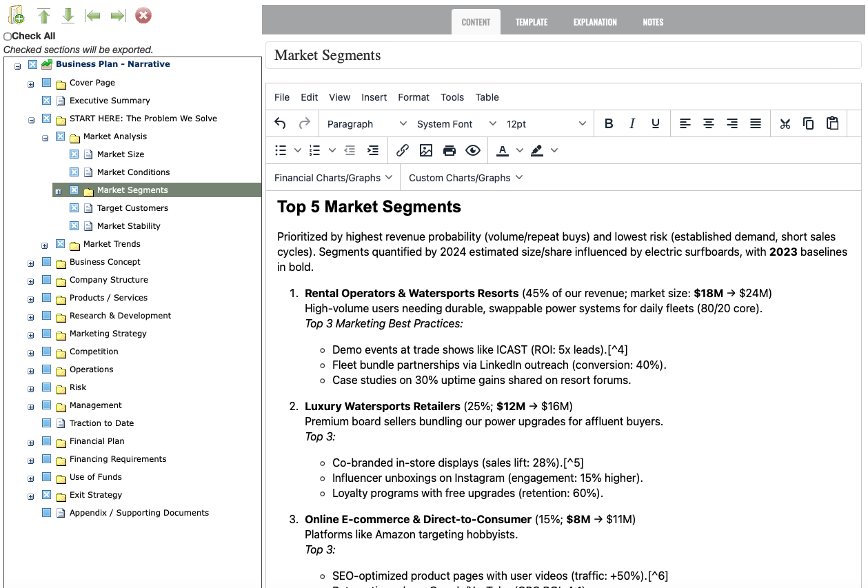Outdent section with green left arrow
868x588 pixels.
pos(92,16)
